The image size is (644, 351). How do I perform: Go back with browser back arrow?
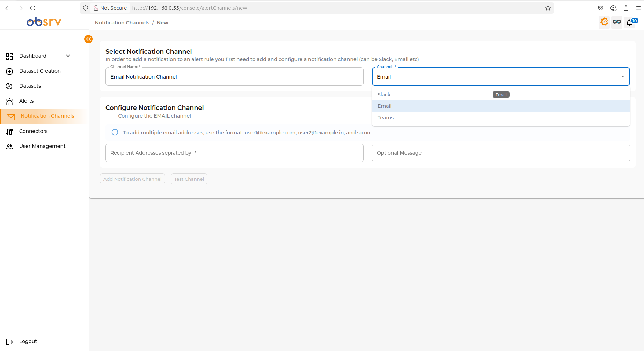[8, 8]
